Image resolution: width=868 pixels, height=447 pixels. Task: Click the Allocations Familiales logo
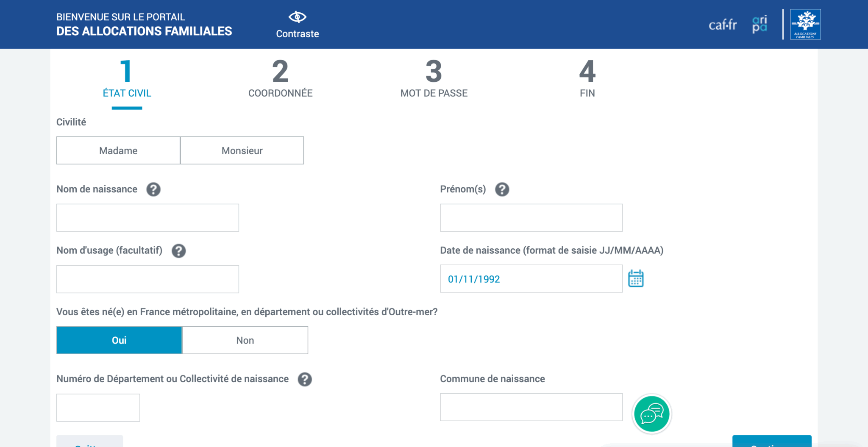805,25
